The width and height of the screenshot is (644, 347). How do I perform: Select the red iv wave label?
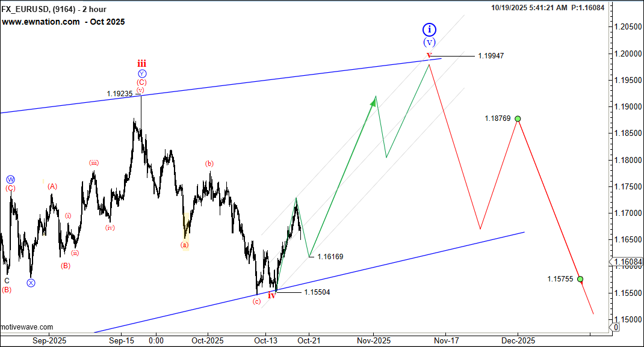(271, 295)
